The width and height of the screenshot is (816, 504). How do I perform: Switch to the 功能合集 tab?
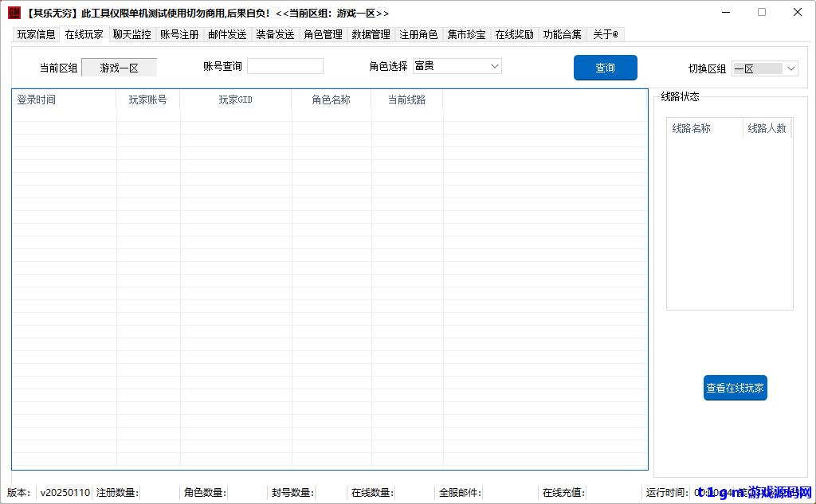coord(561,34)
